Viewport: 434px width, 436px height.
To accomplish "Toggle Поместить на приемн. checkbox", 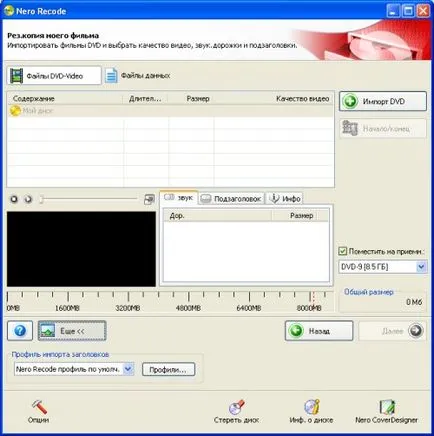I will (x=342, y=251).
